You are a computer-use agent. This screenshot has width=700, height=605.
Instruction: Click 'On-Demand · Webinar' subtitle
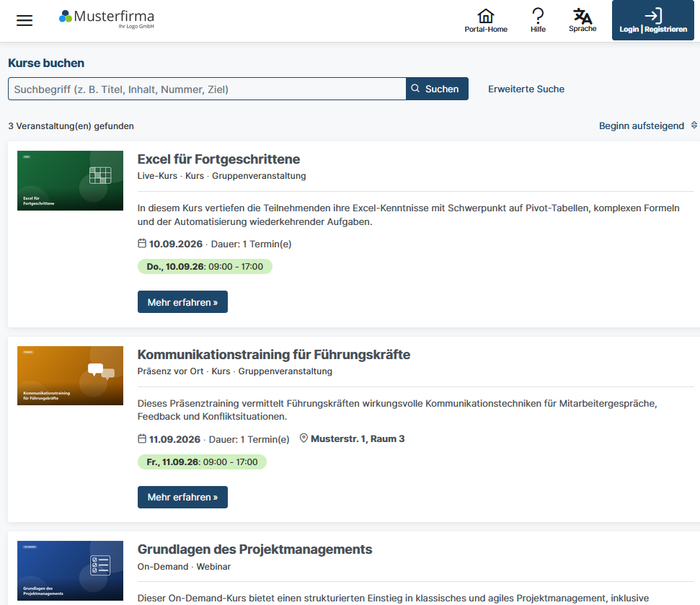184,567
